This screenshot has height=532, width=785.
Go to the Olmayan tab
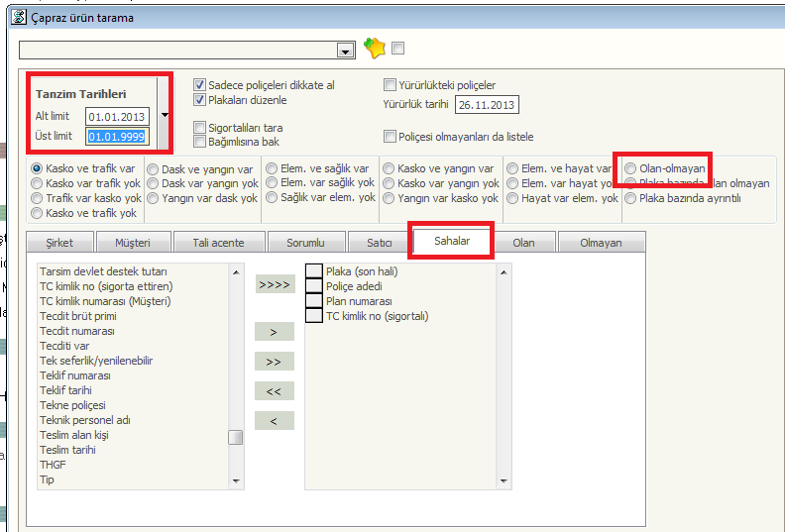click(x=600, y=243)
